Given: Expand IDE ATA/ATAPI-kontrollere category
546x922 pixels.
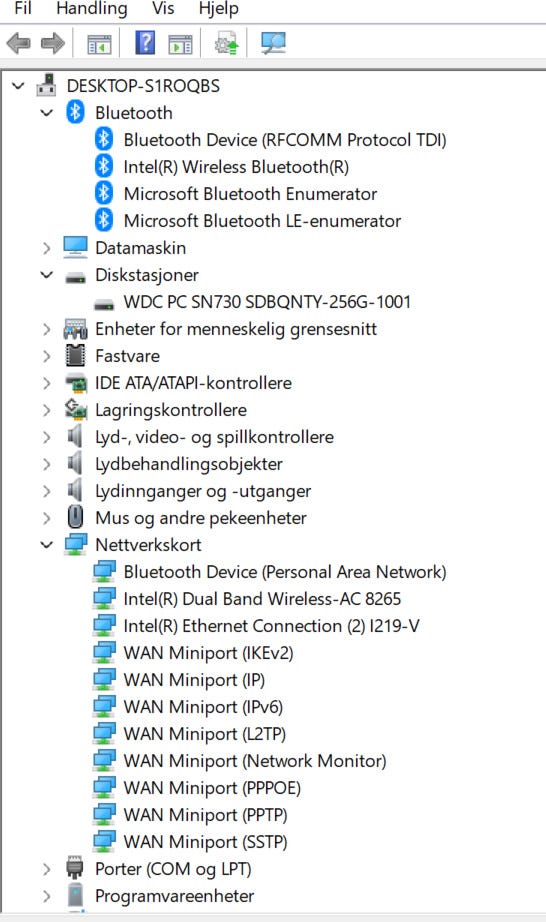Looking at the screenshot, I should coord(47,383).
